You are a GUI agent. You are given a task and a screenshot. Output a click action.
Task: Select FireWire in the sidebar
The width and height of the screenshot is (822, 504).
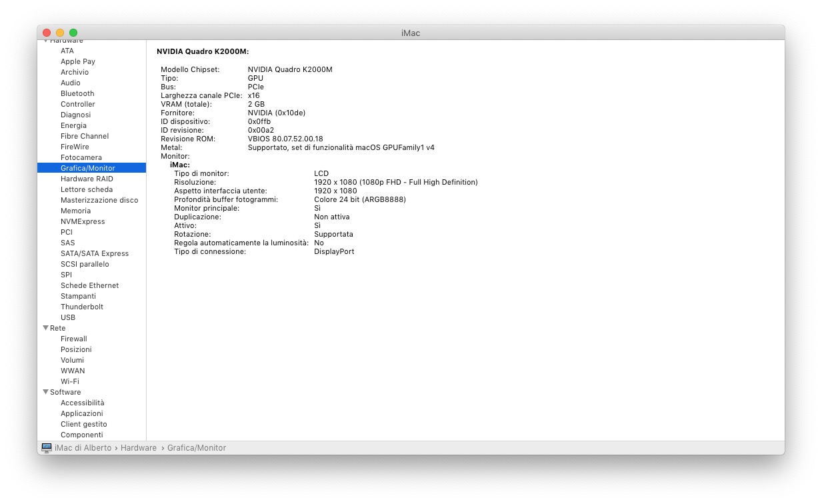75,147
